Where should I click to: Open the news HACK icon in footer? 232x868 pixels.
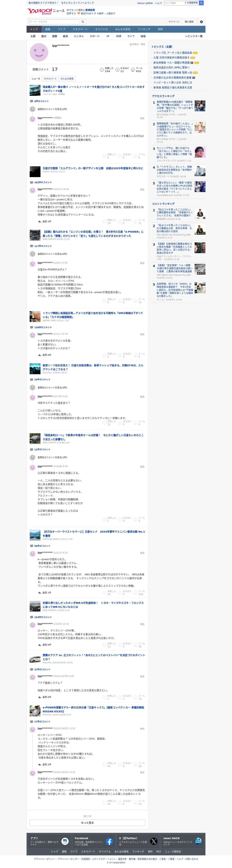point(198,841)
